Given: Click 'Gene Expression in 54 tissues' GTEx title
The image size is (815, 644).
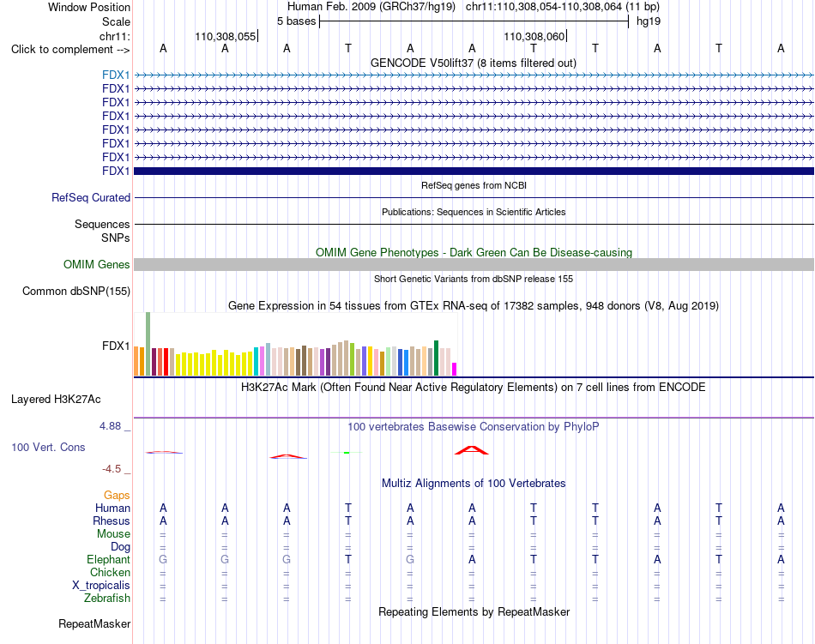Looking at the screenshot, I should click(x=474, y=305).
